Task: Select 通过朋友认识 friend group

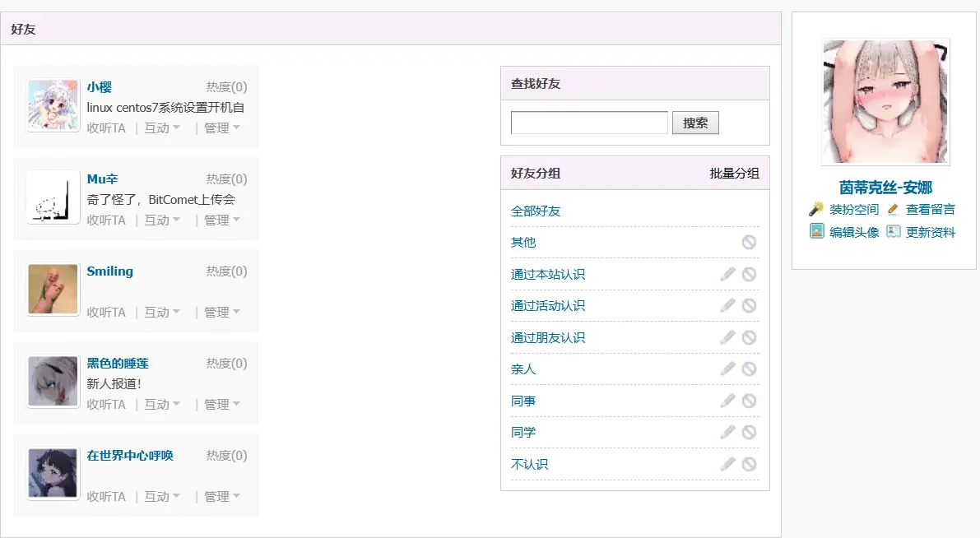Action: pyautogui.click(x=548, y=337)
